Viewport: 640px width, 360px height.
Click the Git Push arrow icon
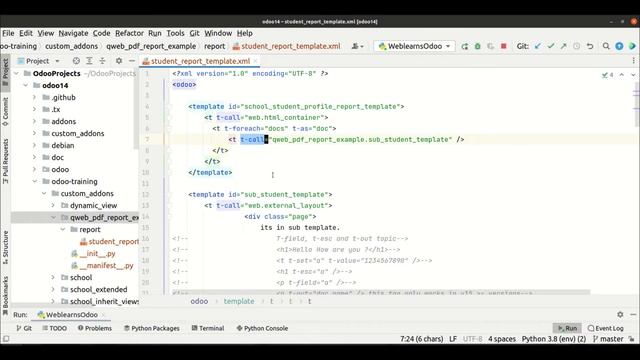click(x=564, y=47)
